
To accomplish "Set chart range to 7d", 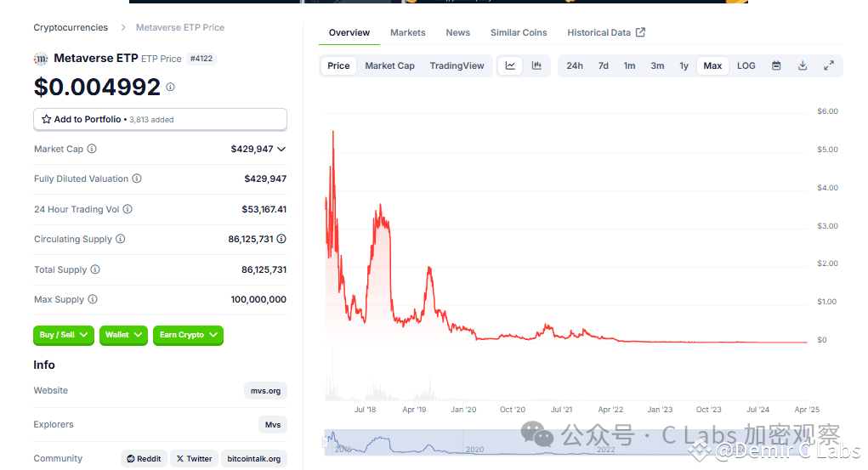I will coord(604,65).
